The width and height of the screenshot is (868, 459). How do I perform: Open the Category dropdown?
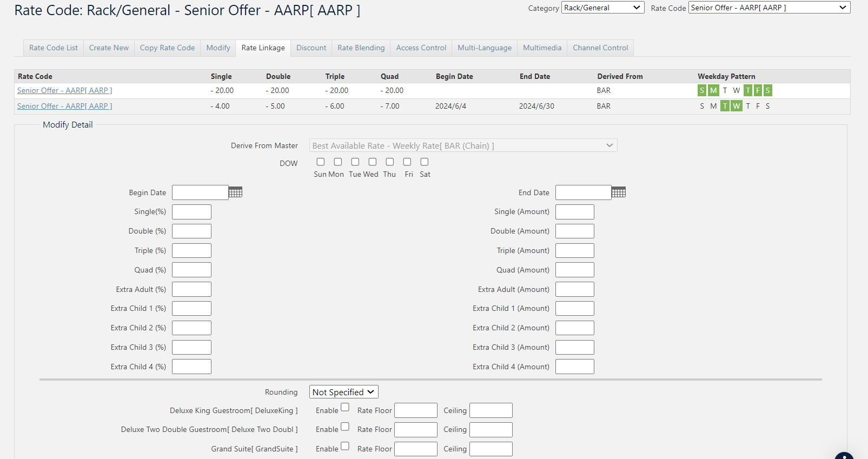click(602, 8)
